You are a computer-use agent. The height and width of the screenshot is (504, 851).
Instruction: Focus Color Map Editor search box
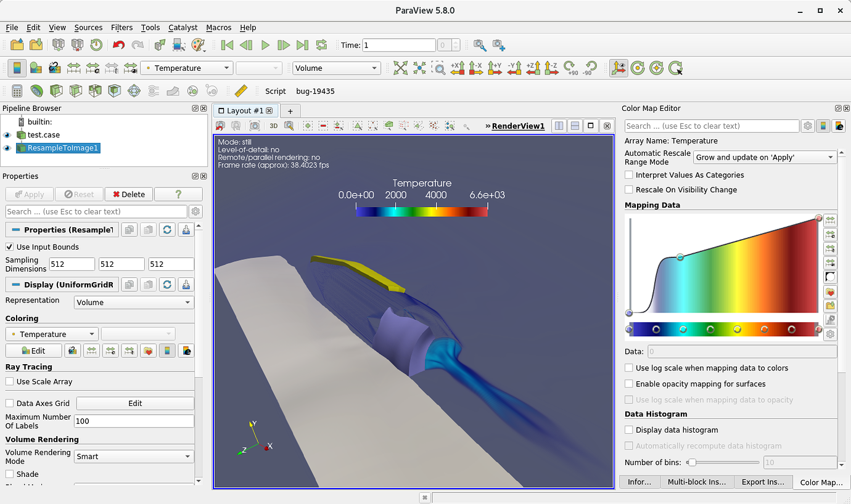[712, 126]
